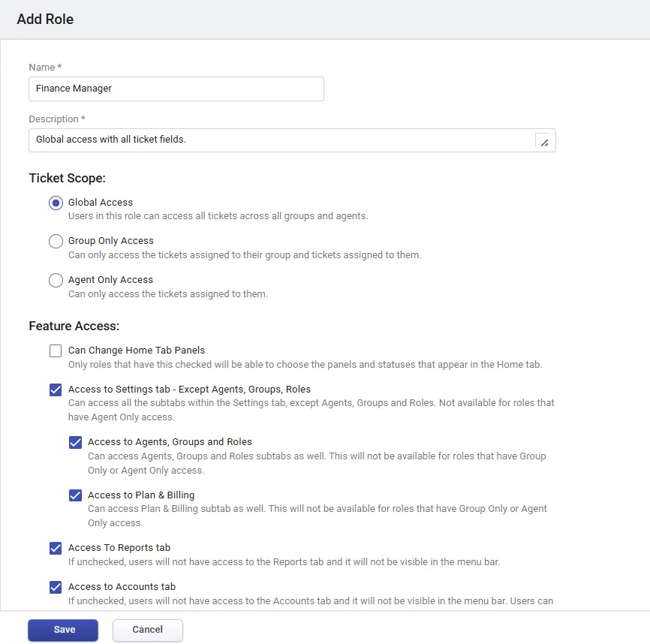The height and width of the screenshot is (644, 650).
Task: Select the Global Access radio button
Action: coord(56,203)
